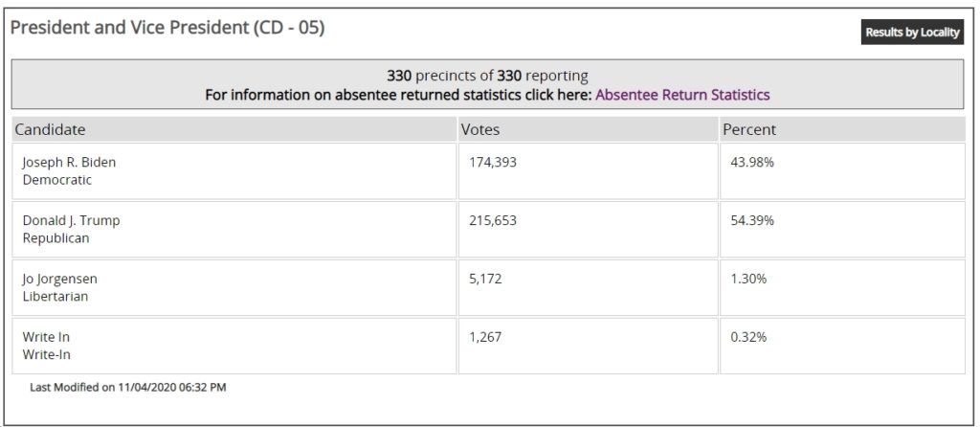The image size is (980, 427).
Task: Click the Joseph R. Biden candidate cell
Action: (x=234, y=171)
